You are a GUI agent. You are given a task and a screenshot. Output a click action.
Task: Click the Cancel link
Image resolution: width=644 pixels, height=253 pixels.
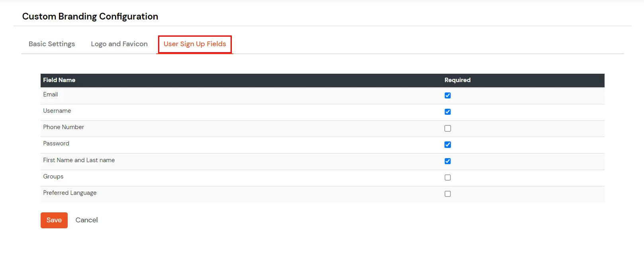point(86,220)
